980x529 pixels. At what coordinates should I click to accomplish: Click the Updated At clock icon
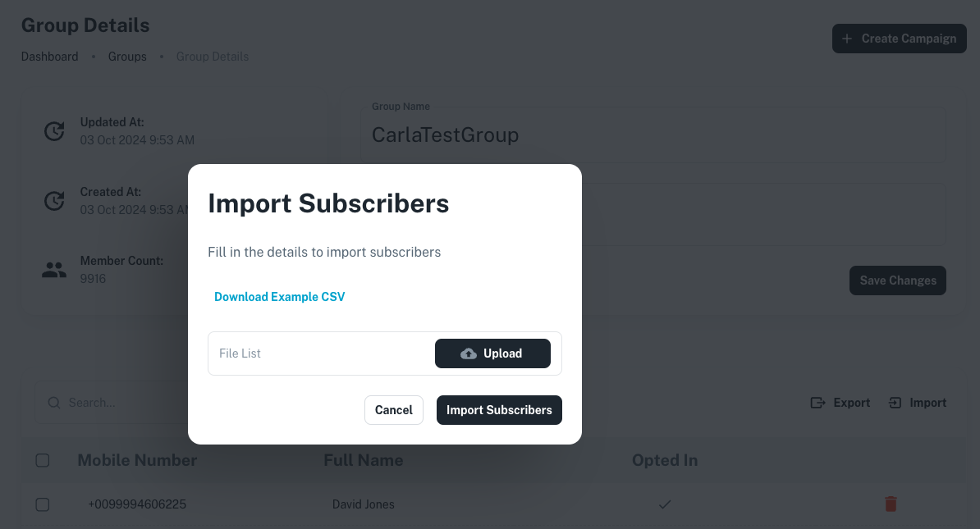pos(54,131)
